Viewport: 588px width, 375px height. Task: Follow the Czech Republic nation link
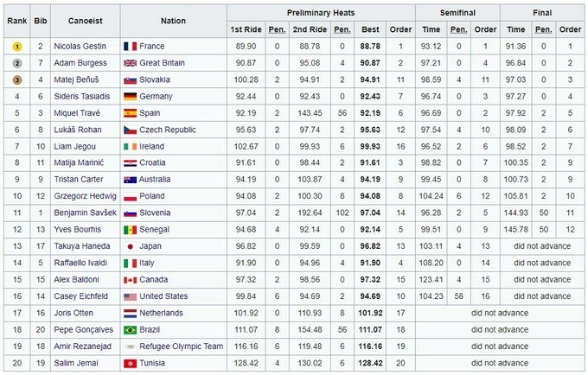[x=169, y=130]
